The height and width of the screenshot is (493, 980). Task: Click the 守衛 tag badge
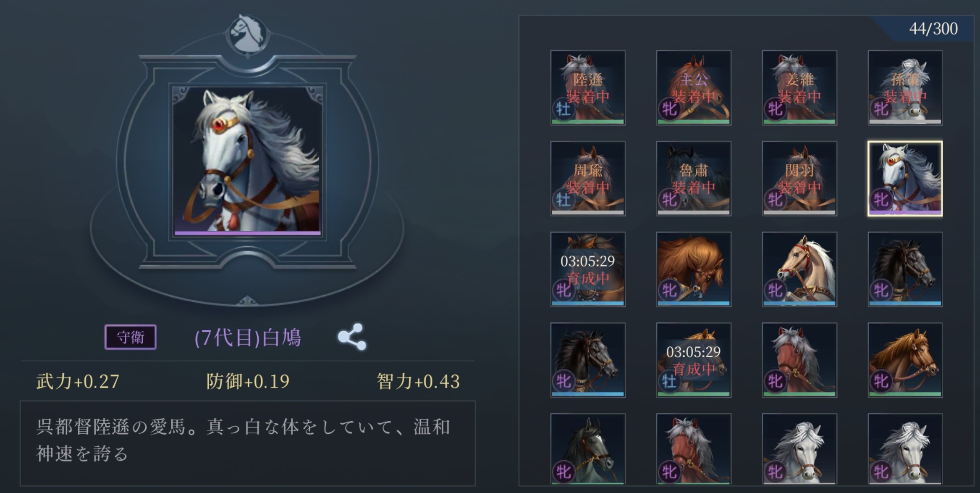click(131, 337)
